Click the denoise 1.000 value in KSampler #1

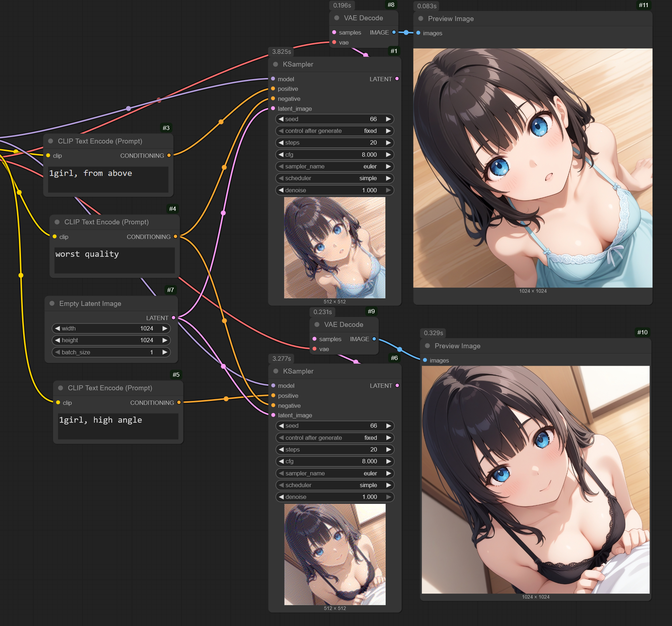(x=369, y=190)
